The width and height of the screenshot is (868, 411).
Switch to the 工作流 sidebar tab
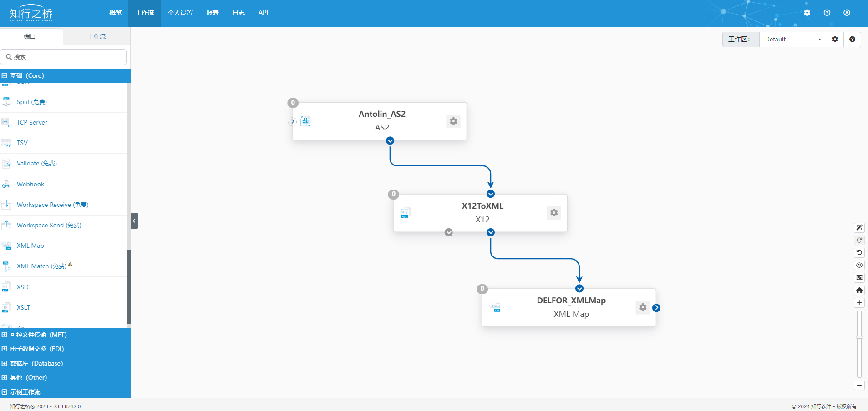coord(96,36)
